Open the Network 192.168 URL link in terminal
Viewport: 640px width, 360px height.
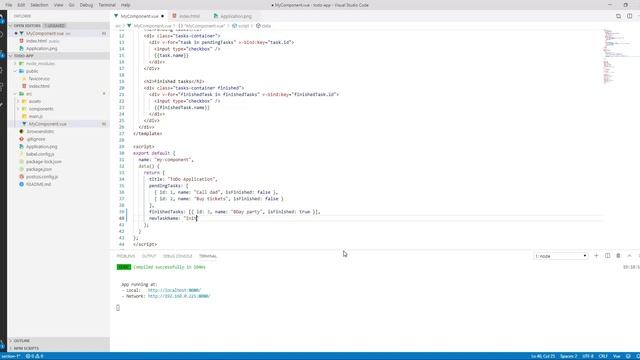[179, 296]
